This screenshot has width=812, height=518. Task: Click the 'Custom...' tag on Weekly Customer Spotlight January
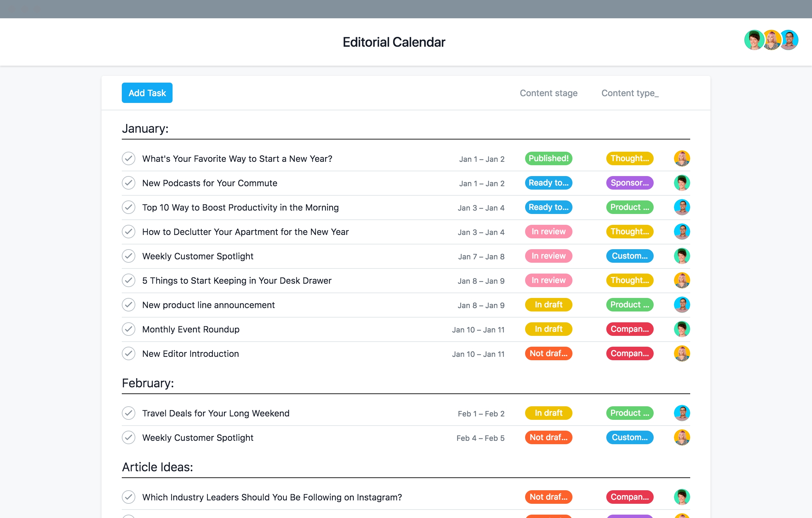629,256
